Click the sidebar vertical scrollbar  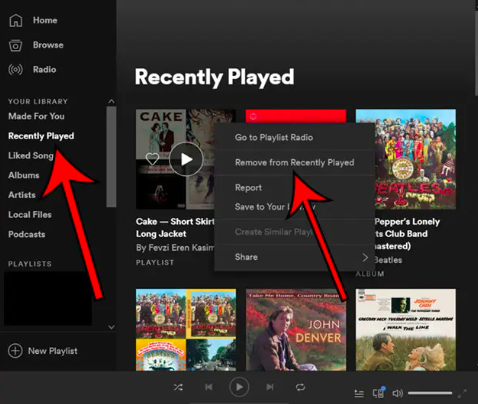click(111, 157)
